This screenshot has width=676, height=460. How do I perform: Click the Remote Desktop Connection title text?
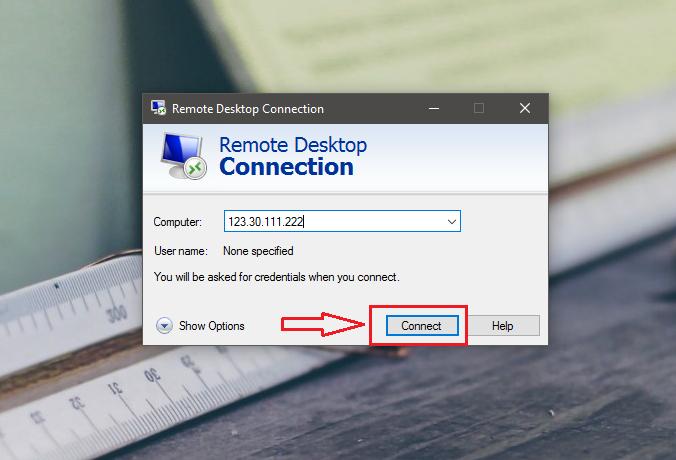248,109
